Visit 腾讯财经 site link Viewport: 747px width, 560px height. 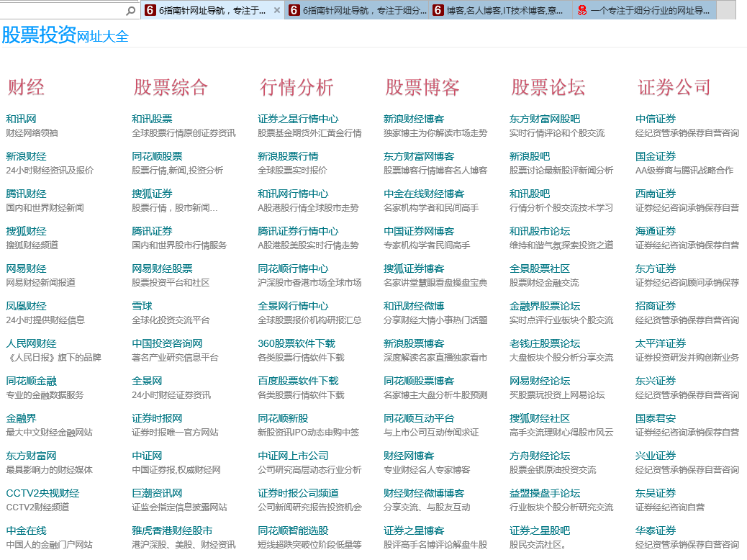click(x=26, y=194)
